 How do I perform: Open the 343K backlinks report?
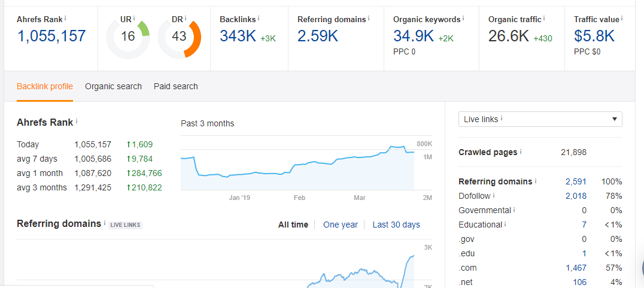pyautogui.click(x=238, y=36)
